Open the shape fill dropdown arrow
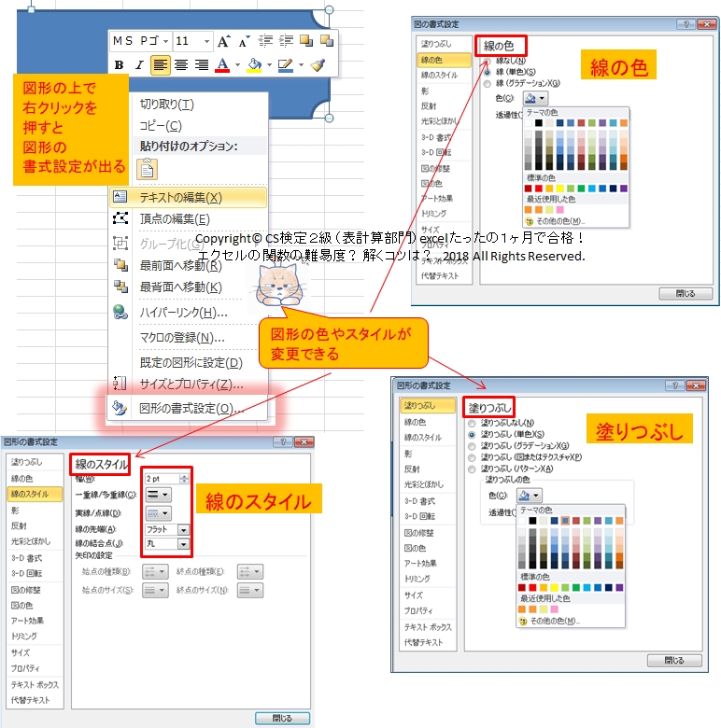 [269, 65]
